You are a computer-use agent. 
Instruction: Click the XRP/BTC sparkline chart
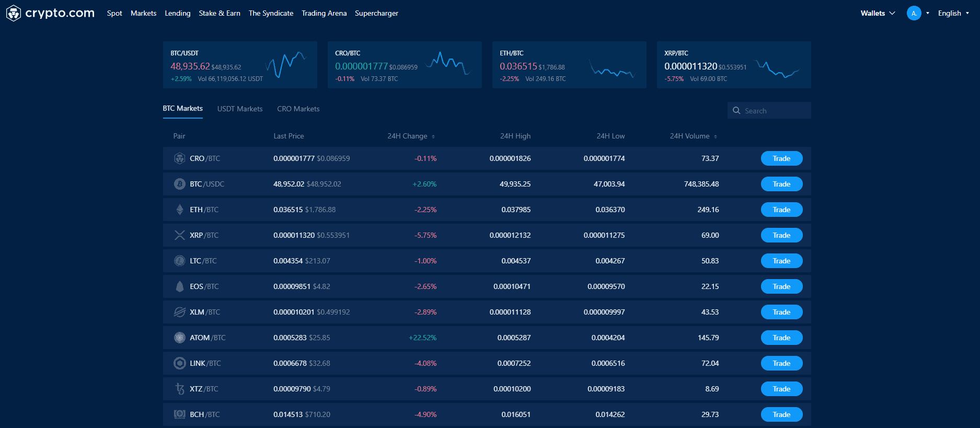point(778,69)
